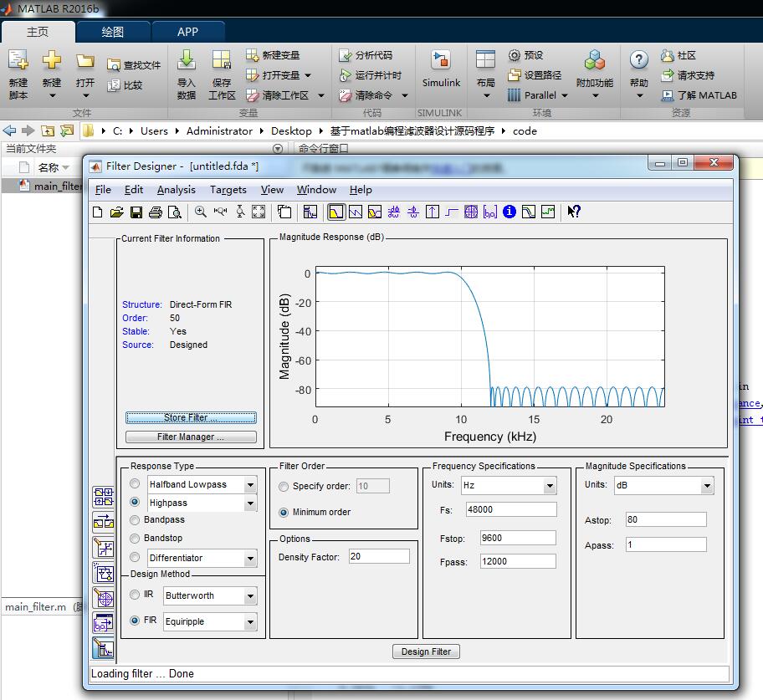Image resolution: width=763 pixels, height=700 pixels.
Task: Show Magnitude and Phase Responses
Action: pos(375,212)
